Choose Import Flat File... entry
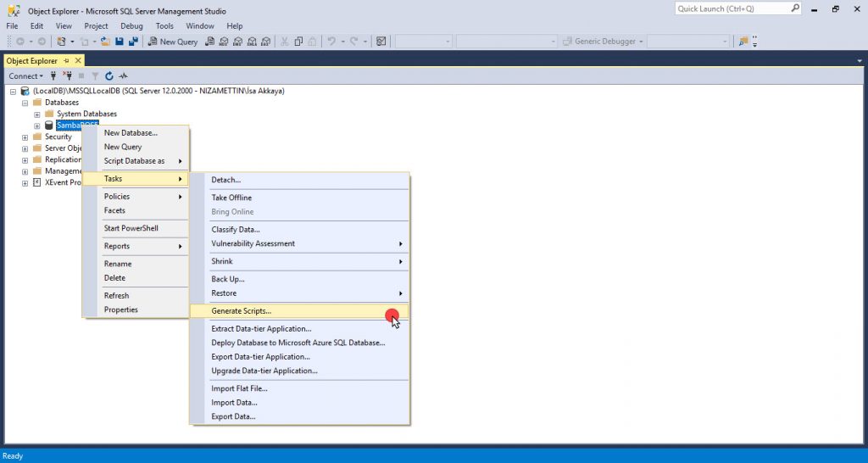868x463 pixels. click(299, 388)
